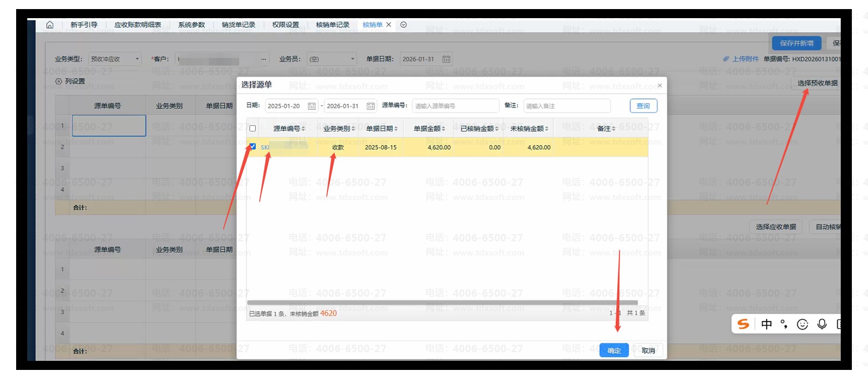Open the start date calendar picker icon
Image resolution: width=868 pixels, height=379 pixels.
click(x=311, y=106)
